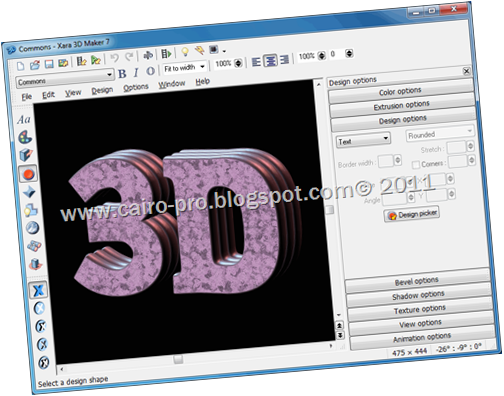Image resolution: width=504 pixels, height=396 pixels.
Task: Set text alignment to right
Action: point(284,60)
